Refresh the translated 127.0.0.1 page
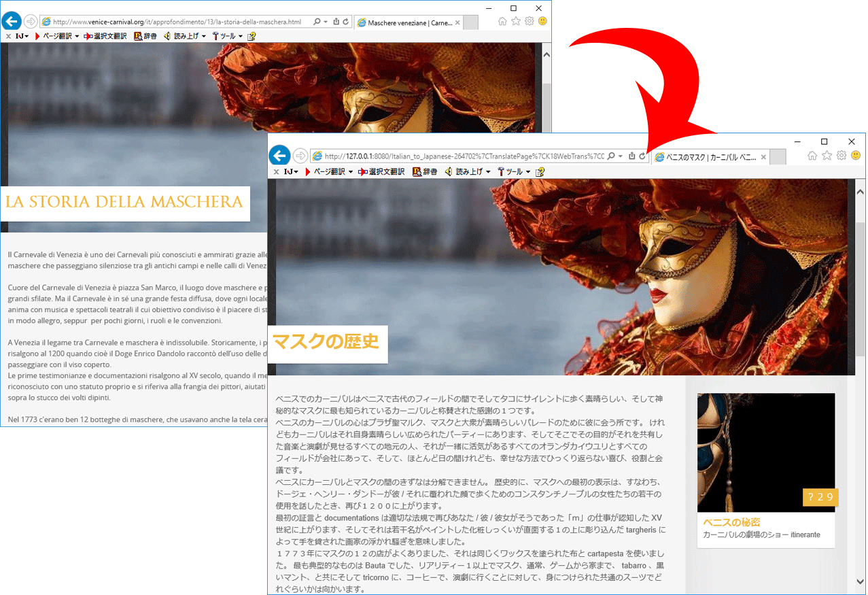Screen dimensions: 868x595 click(x=642, y=156)
